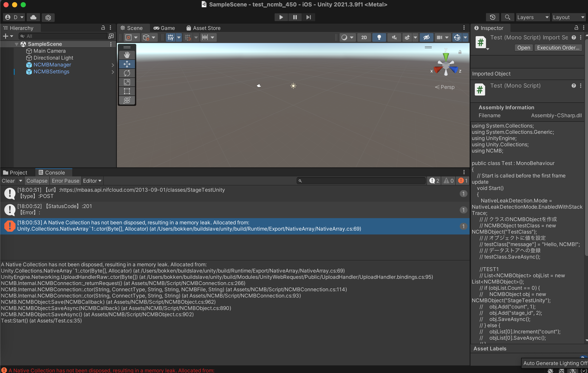Select the Hand pan tool
The width and height of the screenshot is (588, 373).
[x=127, y=55]
